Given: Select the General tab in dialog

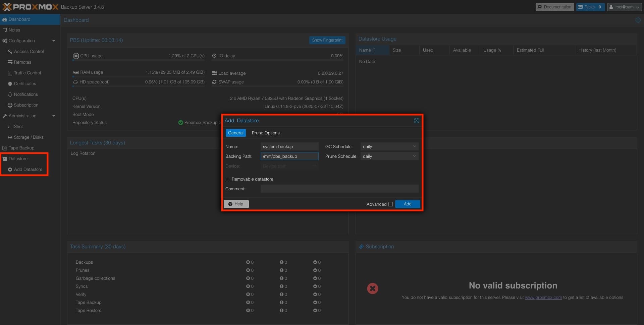Looking at the screenshot, I should [235, 133].
